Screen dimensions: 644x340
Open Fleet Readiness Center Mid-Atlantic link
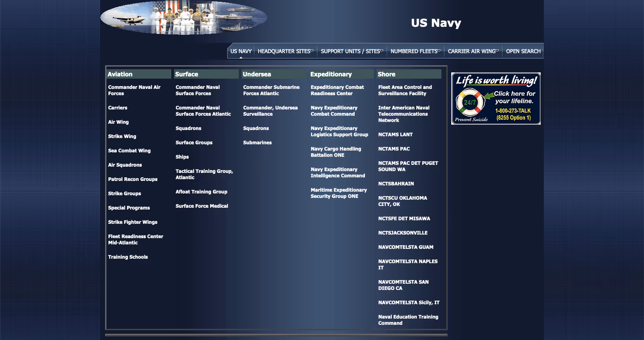136,239
